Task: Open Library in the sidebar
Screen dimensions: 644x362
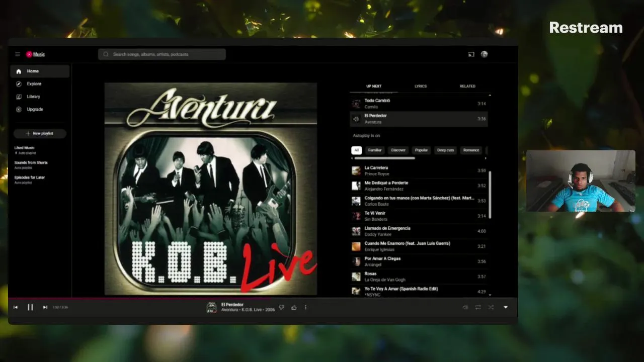Action: coord(40,97)
